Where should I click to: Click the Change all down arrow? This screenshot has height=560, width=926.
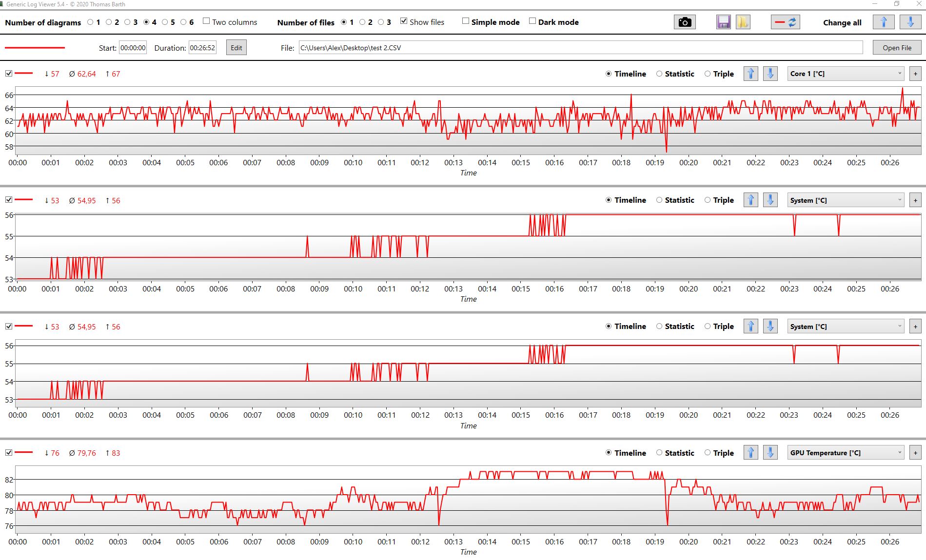pos(910,22)
